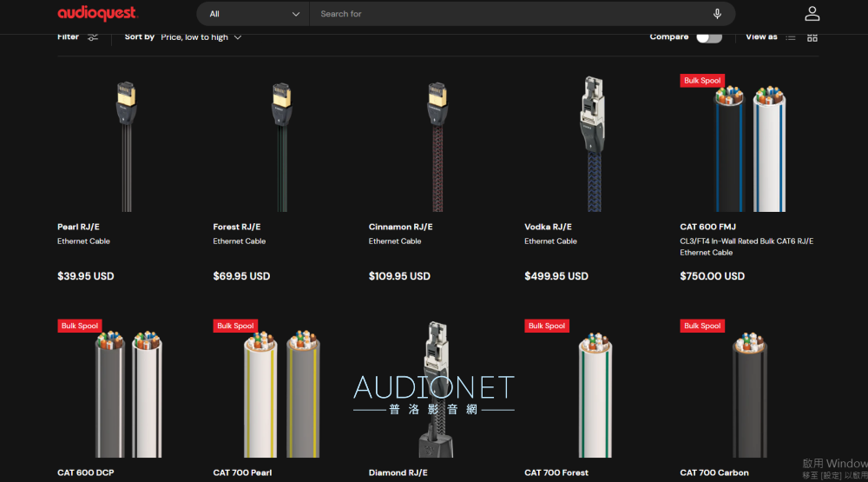The width and height of the screenshot is (868, 482).
Task: Toggle the Compare switch
Action: (709, 37)
